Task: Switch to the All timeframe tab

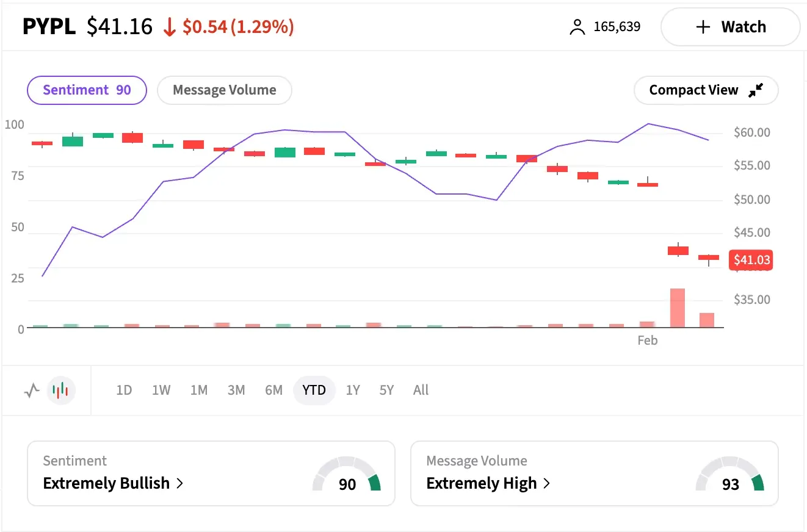Action: [x=421, y=390]
